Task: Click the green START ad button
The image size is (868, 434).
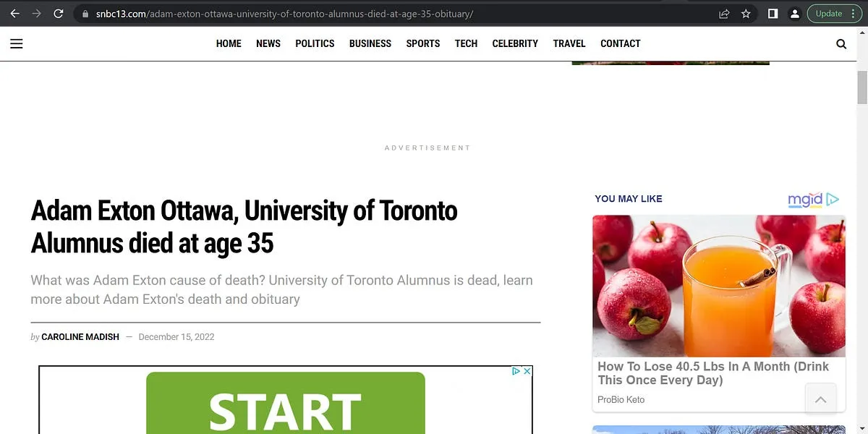Action: 285,405
